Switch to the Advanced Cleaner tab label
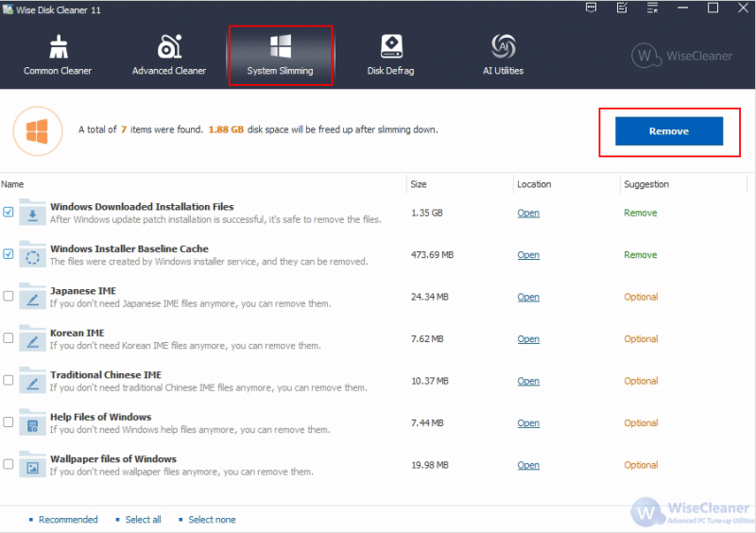The height and width of the screenshot is (533, 756). (x=169, y=71)
